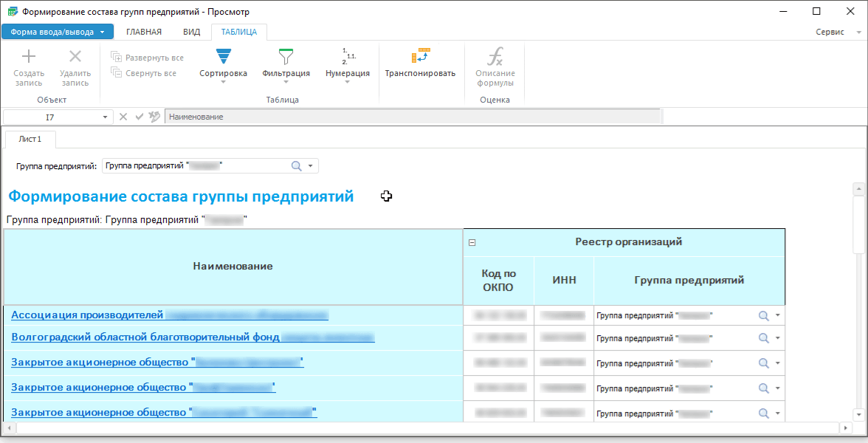Click the formula wizard icon in the formula bar
Screen dimensions: 868x443
tap(154, 117)
